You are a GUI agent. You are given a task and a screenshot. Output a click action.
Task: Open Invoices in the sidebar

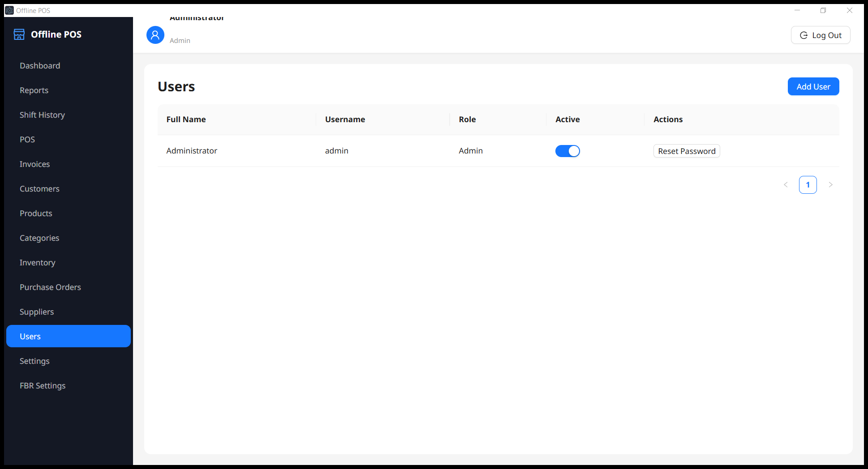(x=69, y=164)
